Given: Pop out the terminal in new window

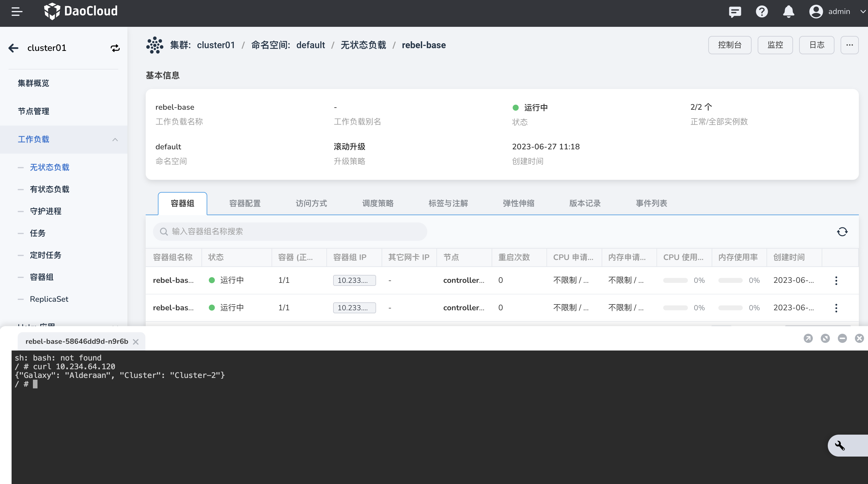Looking at the screenshot, I should [808, 338].
